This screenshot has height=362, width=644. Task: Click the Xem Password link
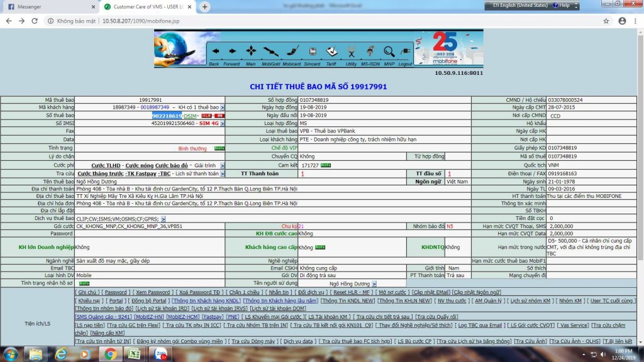pyautogui.click(x=153, y=293)
